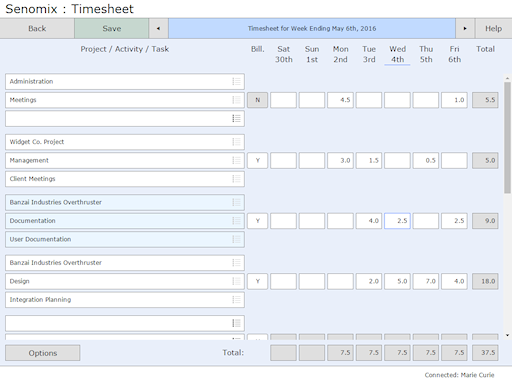
Task: Click Connected: Marie Curie status text
Action: click(459, 375)
